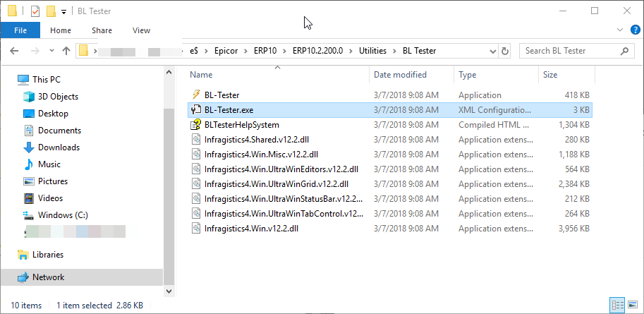Switch to details view layout
This screenshot has height=314, width=644.
(619, 305)
